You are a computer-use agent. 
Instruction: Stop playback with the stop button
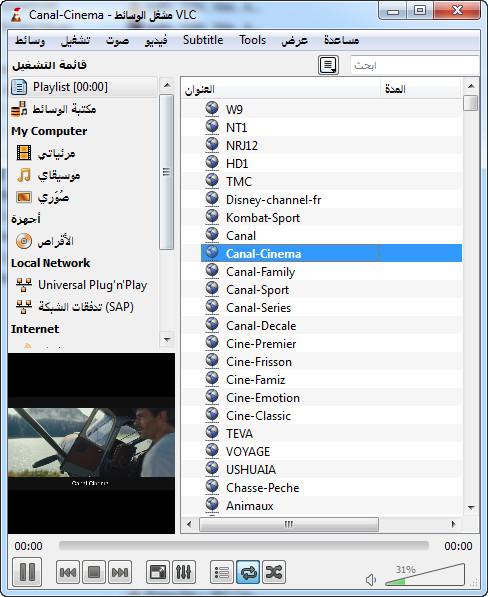[94, 572]
